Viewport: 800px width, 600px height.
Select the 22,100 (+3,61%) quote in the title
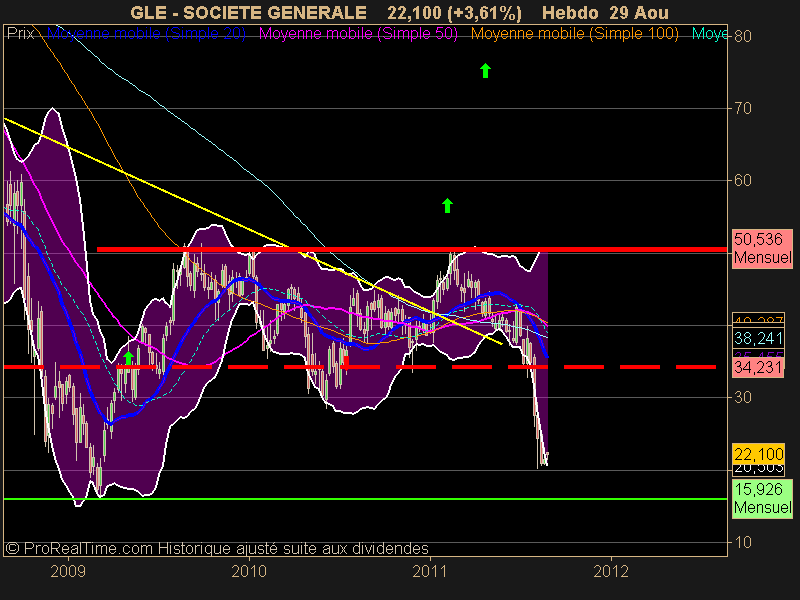(454, 13)
